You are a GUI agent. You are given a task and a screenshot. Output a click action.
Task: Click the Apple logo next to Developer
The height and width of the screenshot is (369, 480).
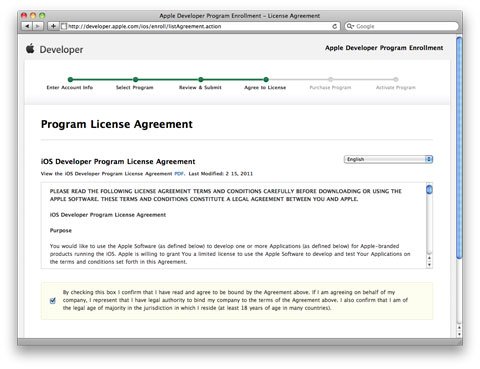click(x=30, y=49)
